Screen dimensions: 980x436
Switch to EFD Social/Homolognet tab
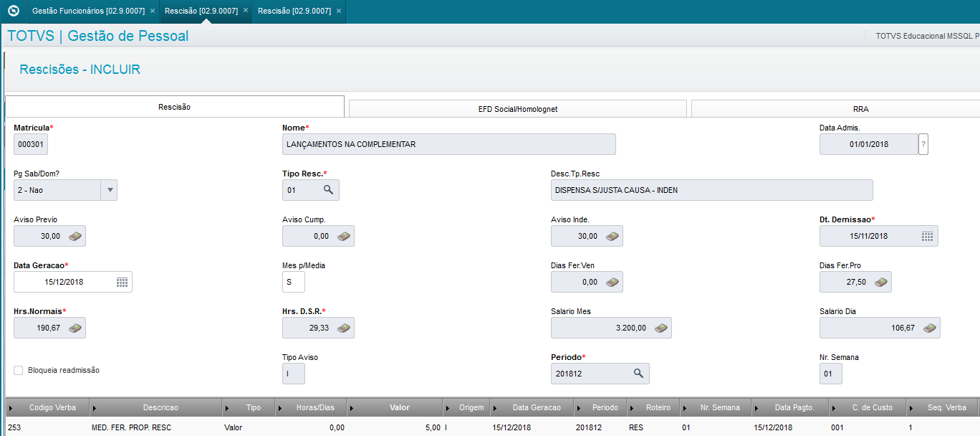tap(518, 109)
